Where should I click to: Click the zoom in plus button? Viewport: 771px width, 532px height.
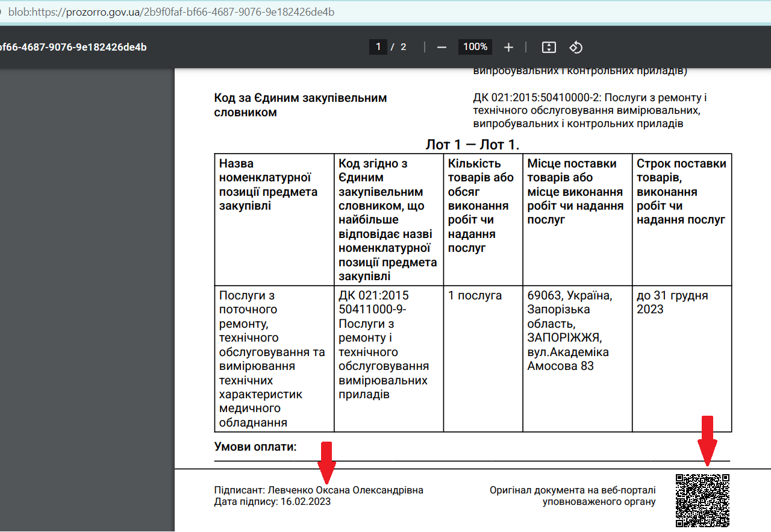[508, 47]
